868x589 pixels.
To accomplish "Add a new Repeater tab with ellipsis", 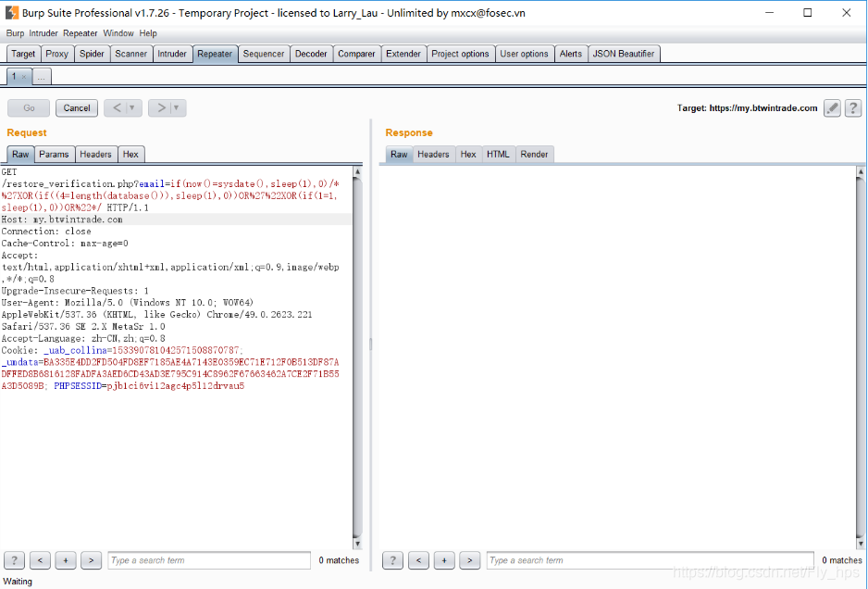I will [42, 77].
